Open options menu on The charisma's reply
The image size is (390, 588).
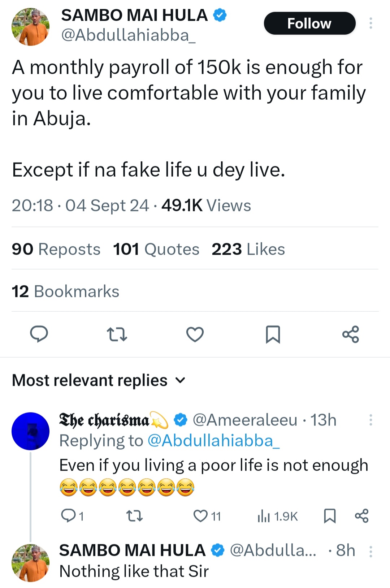(370, 420)
